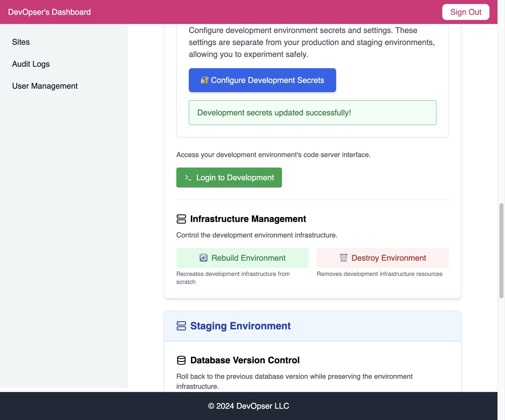The height and width of the screenshot is (420, 505).
Task: Click the terminal prompt icon
Action: pyautogui.click(x=188, y=178)
